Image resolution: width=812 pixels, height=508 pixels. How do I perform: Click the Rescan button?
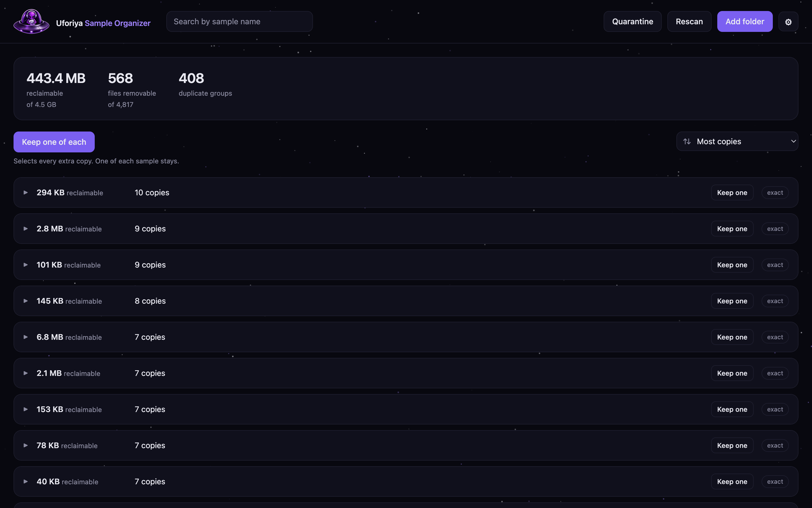pyautogui.click(x=689, y=21)
